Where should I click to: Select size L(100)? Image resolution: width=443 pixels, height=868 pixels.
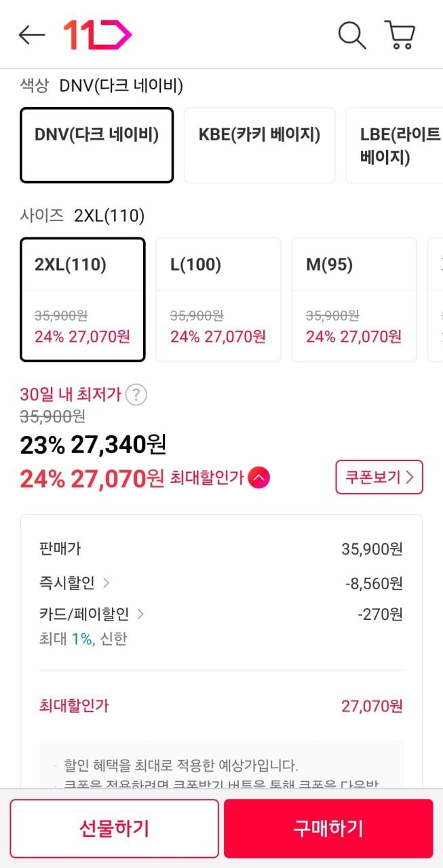[218, 300]
